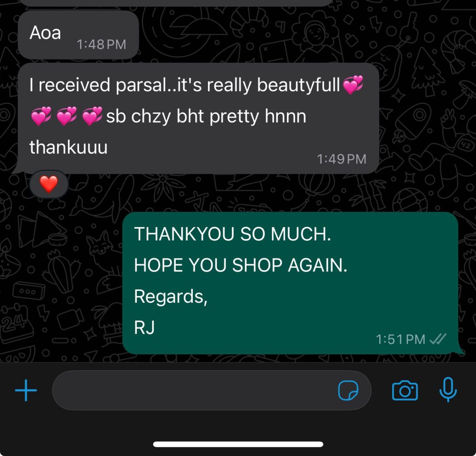The image size is (476, 456).
Task: Tap the red heart reaction
Action: 49,184
